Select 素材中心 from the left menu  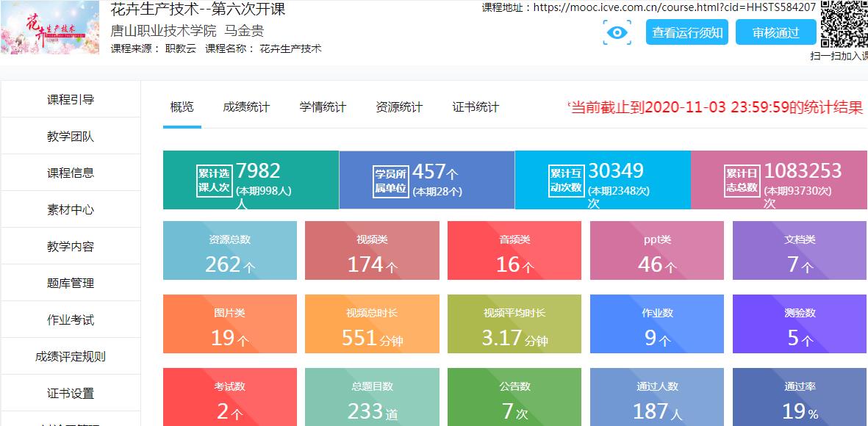(71, 210)
